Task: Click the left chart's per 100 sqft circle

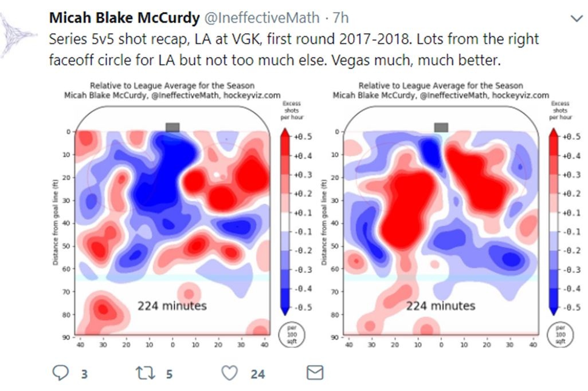Action: [292, 334]
